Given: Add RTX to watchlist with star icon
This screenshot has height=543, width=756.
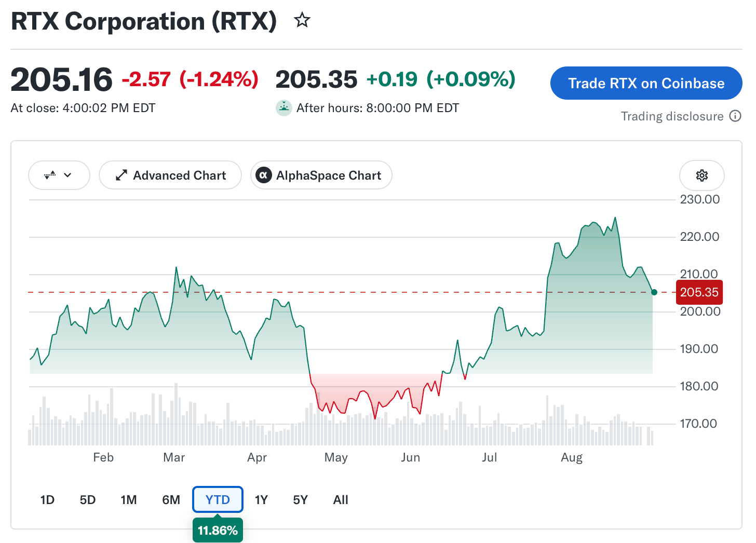Looking at the screenshot, I should [x=302, y=20].
